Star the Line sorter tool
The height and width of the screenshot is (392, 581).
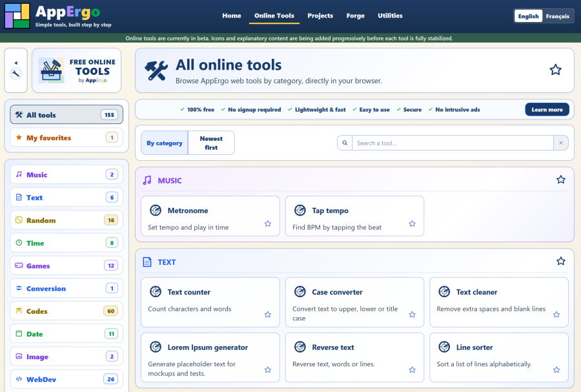[x=556, y=369]
